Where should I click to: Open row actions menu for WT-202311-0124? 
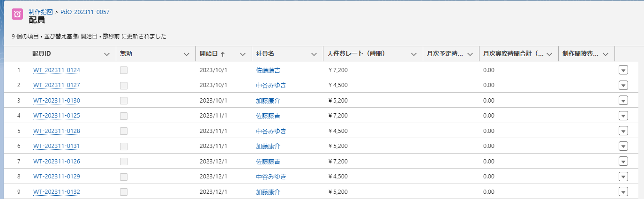click(623, 70)
